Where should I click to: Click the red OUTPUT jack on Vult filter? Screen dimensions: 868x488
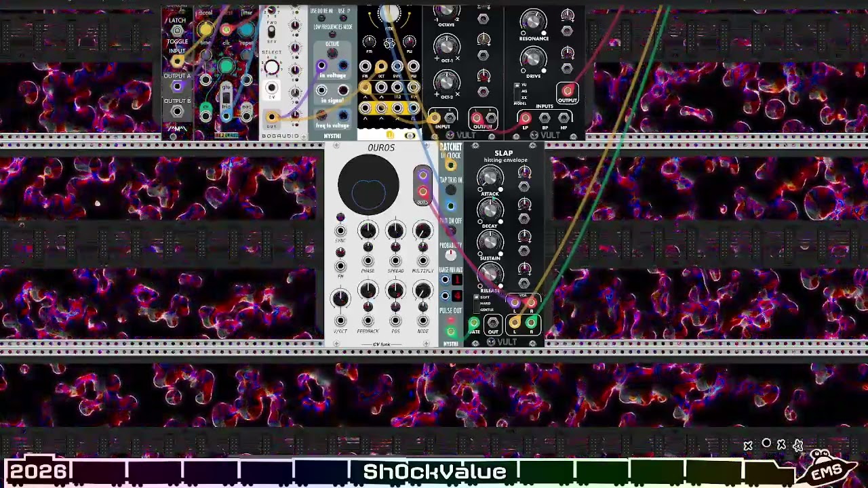[x=567, y=90]
